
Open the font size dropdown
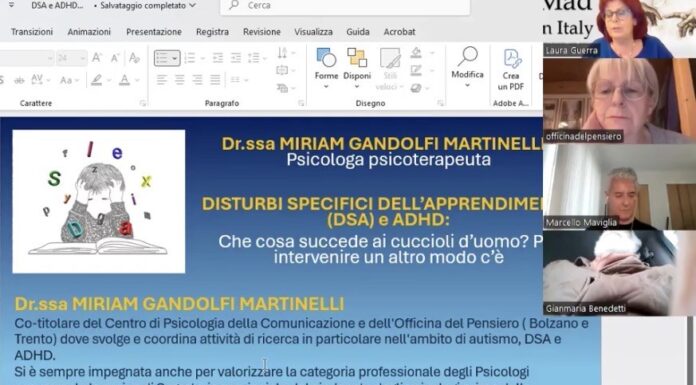tap(83, 58)
